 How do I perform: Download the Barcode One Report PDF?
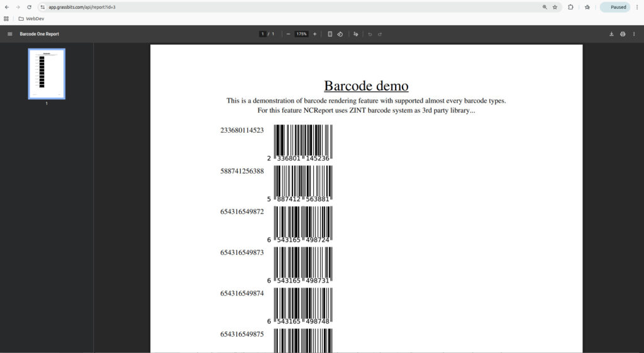(611, 34)
